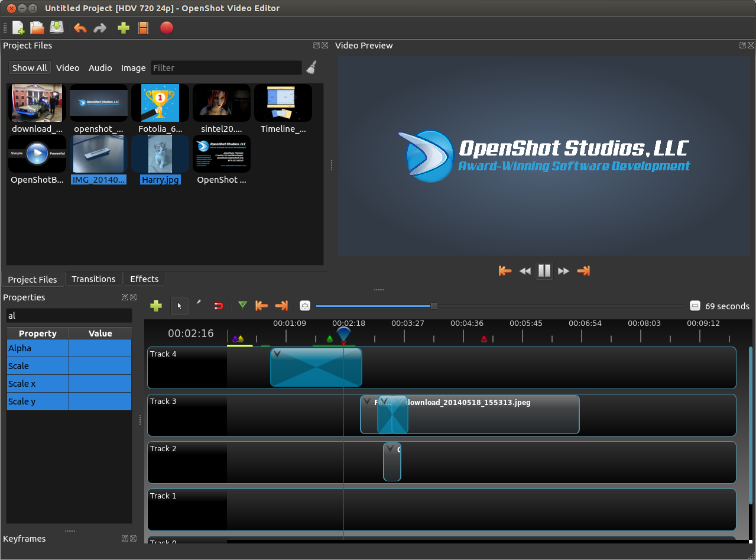Show only Audio files in Project Files
This screenshot has height=560, width=756.
click(100, 67)
